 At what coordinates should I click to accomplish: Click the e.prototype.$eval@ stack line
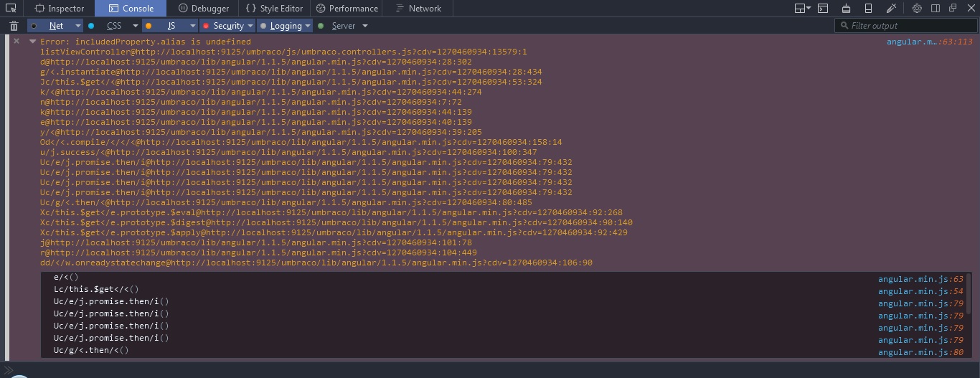(331, 212)
